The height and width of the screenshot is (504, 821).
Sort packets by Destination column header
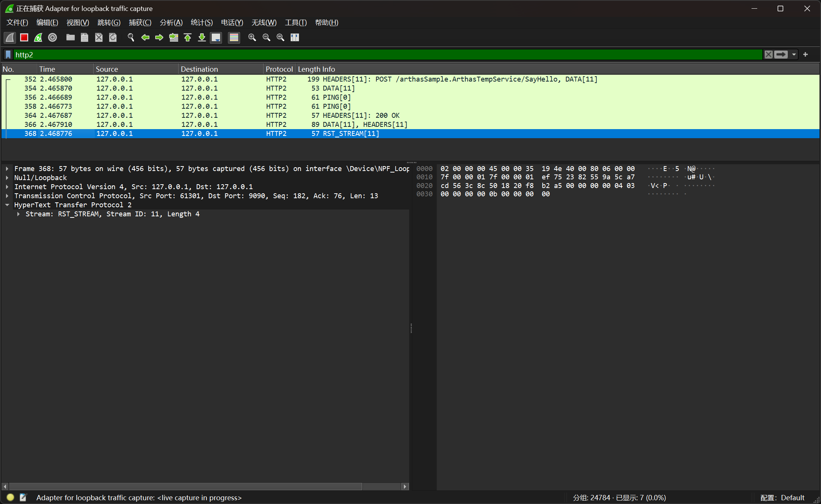coord(221,69)
